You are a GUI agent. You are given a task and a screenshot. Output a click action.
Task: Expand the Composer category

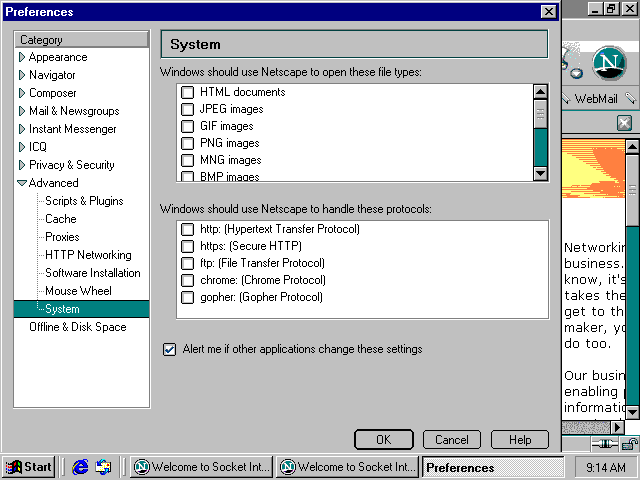(x=22, y=93)
